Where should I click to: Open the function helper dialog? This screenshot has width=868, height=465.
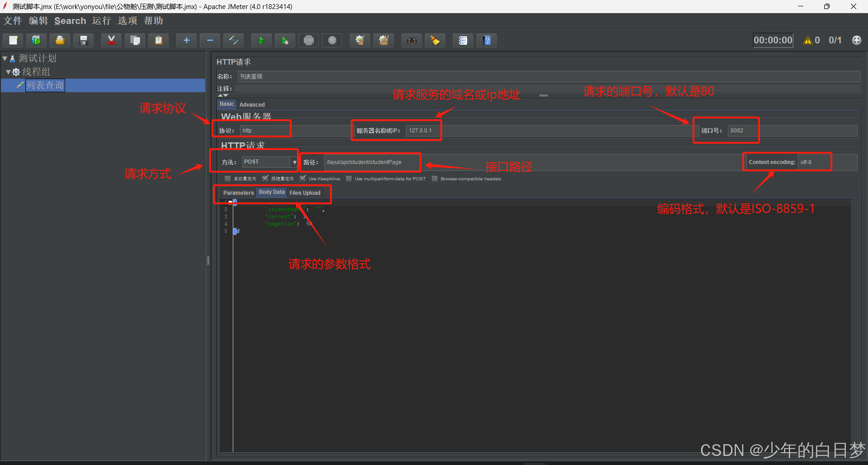(463, 40)
